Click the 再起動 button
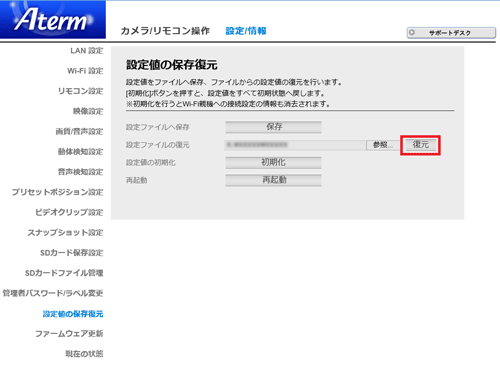 point(273,180)
